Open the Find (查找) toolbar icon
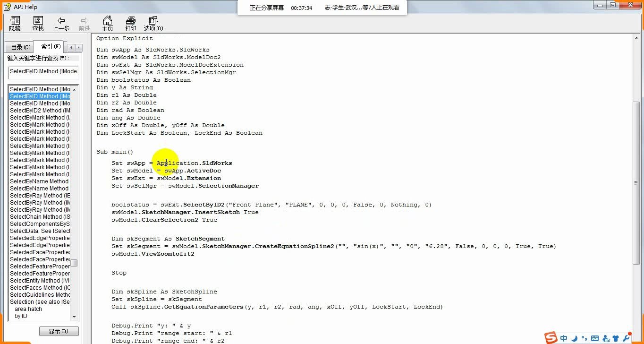 pyautogui.click(x=38, y=24)
